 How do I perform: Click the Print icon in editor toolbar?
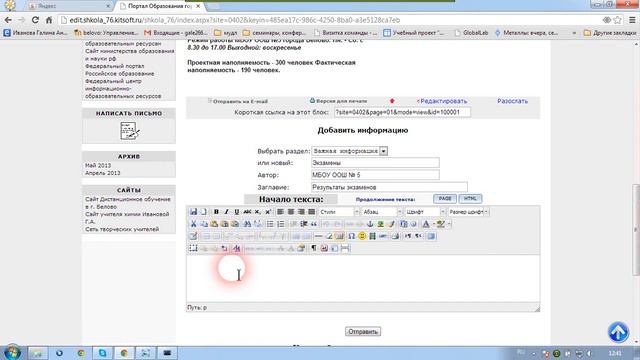point(395,236)
